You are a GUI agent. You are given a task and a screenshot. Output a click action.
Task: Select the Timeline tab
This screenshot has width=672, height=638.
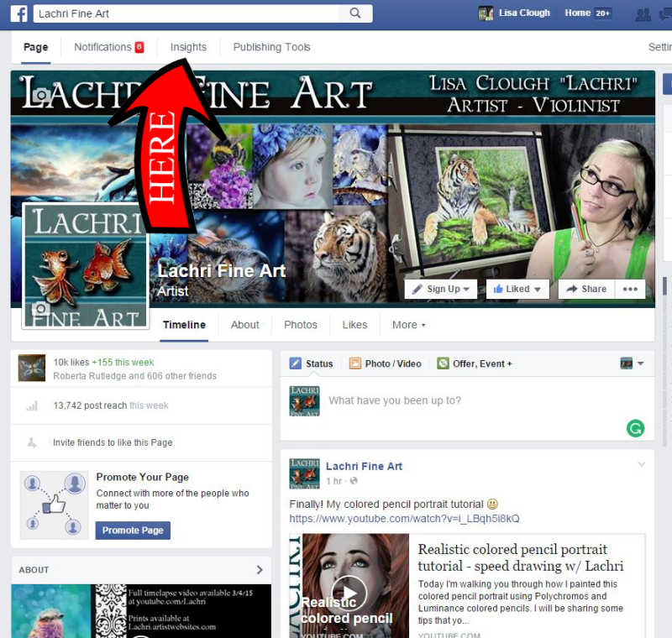click(x=184, y=325)
